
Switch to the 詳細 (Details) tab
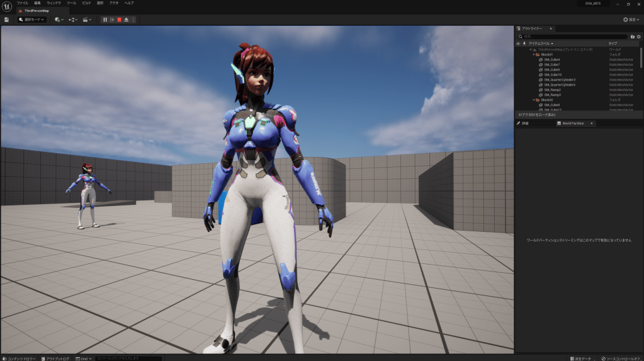point(523,123)
